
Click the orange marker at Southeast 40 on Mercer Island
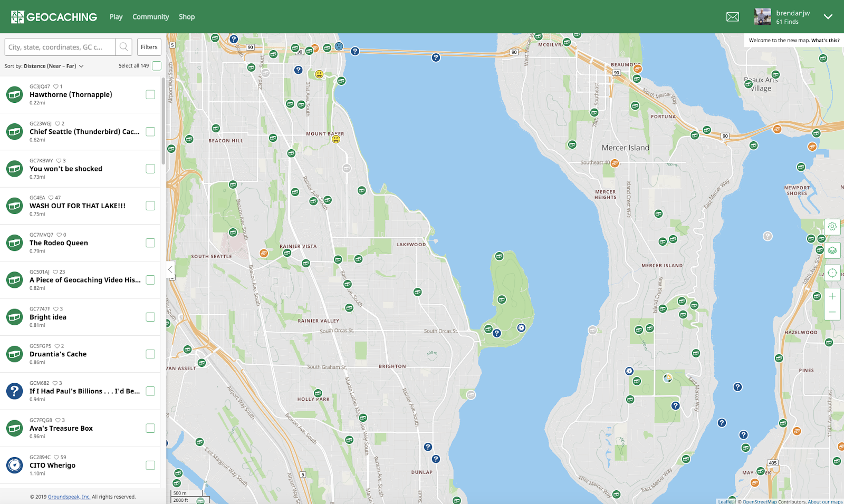tap(615, 163)
